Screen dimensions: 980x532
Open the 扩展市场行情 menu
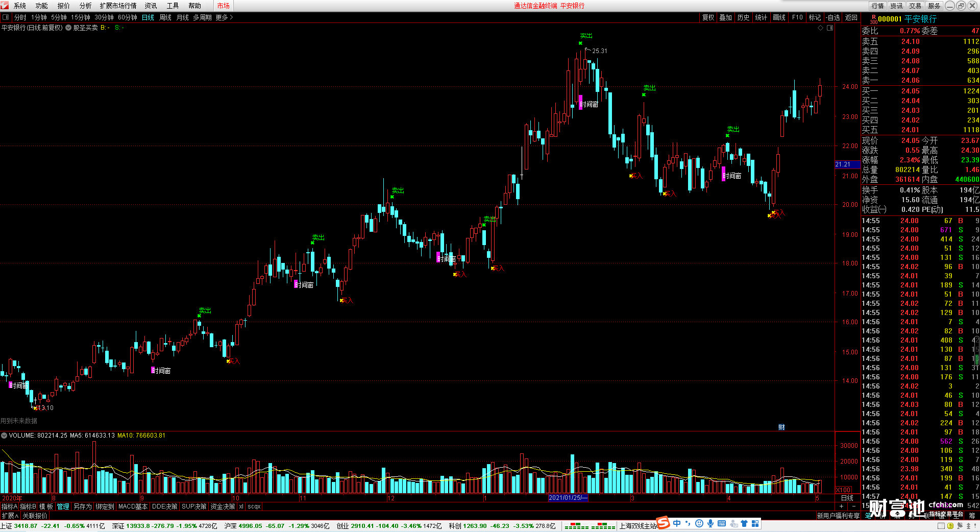(118, 6)
